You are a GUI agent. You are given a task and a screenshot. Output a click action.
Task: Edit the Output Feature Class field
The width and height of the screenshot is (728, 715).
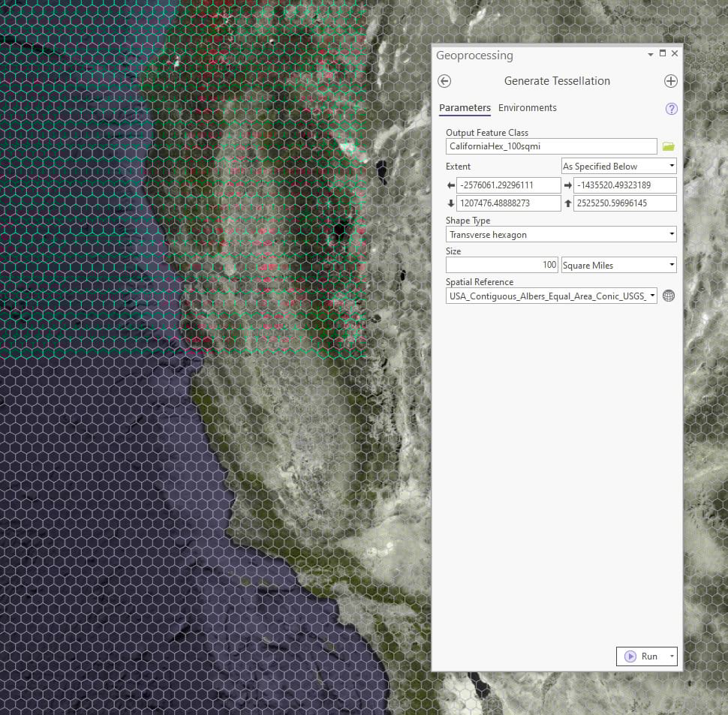click(551, 146)
